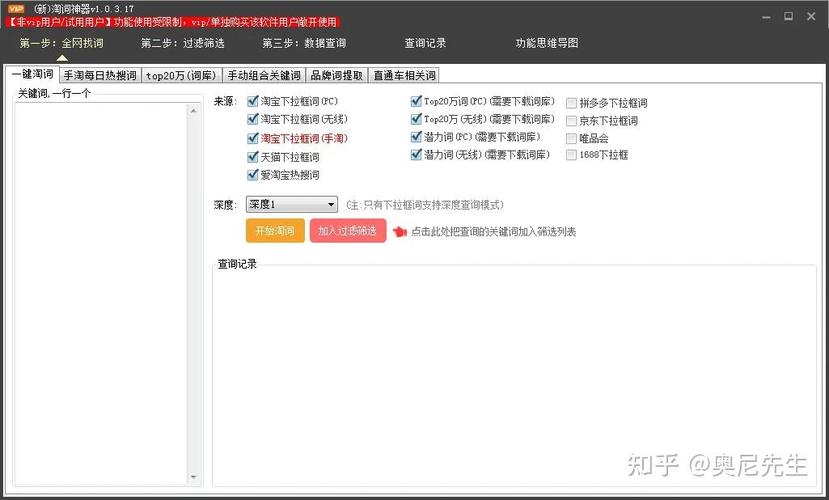This screenshot has width=829, height=500.
Task: Tick the 唯品会 source checkbox
Action: click(x=571, y=138)
